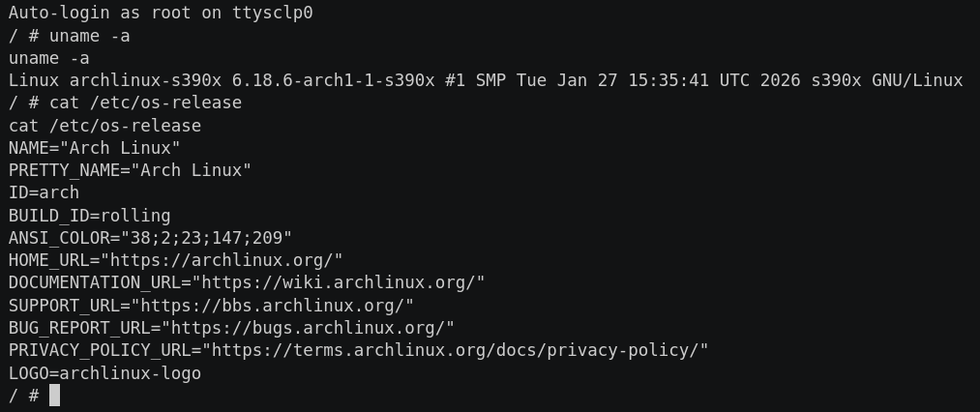Click the LOGO=archlinux-logo line
Viewport: 980px width, 412px height.
104,373
